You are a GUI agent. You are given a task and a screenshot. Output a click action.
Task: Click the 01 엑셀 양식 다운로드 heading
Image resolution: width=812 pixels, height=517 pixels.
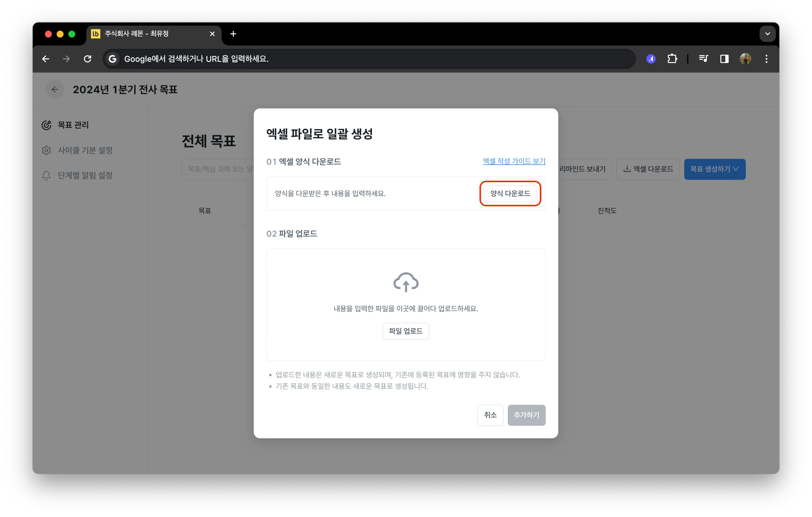(x=304, y=161)
